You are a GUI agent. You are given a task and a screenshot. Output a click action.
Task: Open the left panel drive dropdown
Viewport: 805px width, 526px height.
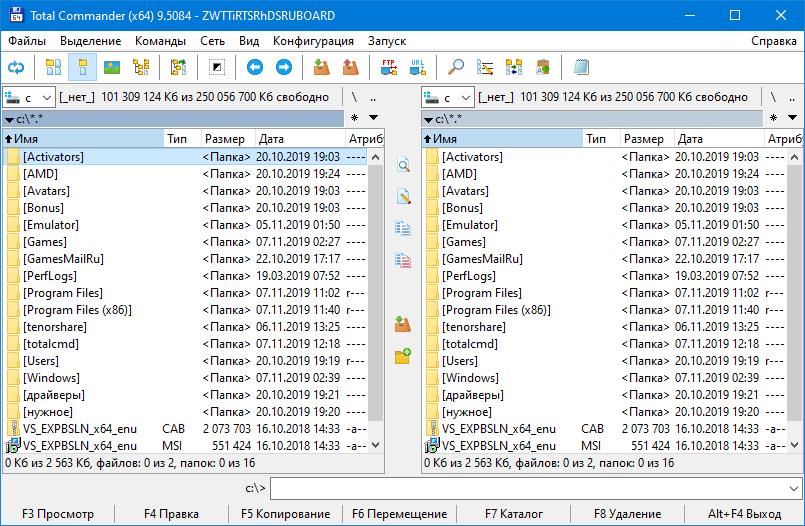click(x=30, y=97)
